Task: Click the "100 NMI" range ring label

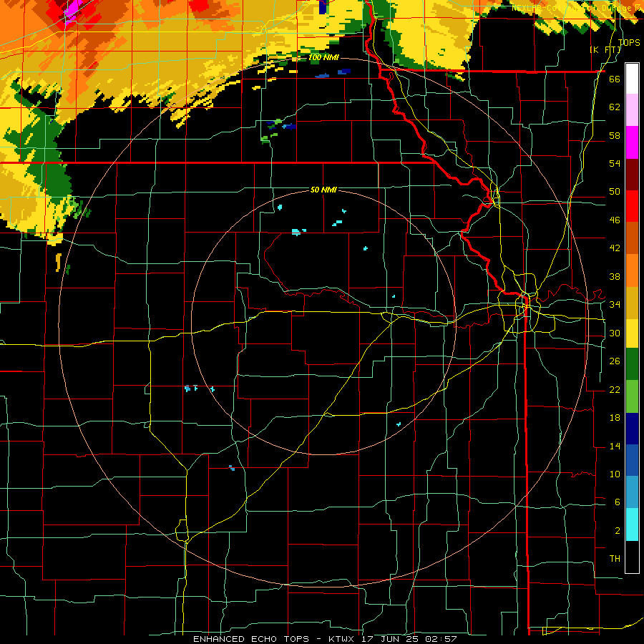Action: (x=323, y=57)
